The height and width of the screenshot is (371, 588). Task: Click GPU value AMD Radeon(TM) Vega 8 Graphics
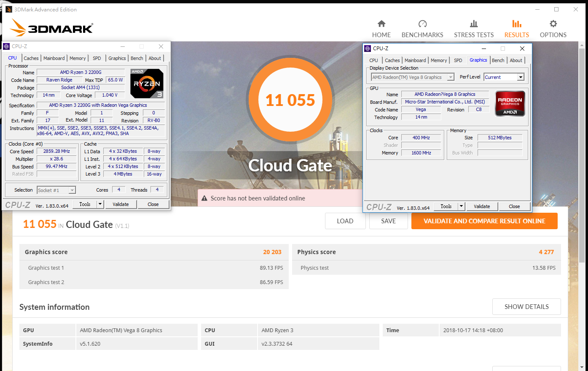coord(121,330)
